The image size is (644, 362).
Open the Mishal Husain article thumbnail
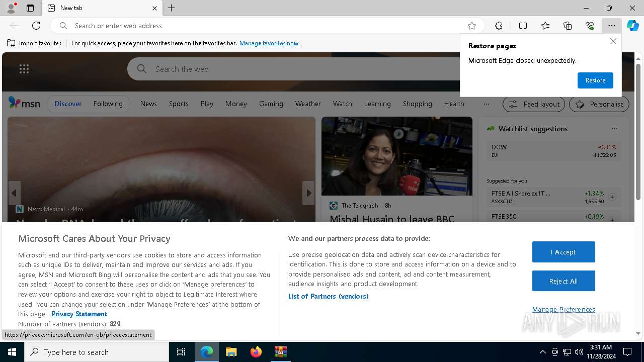click(x=397, y=156)
